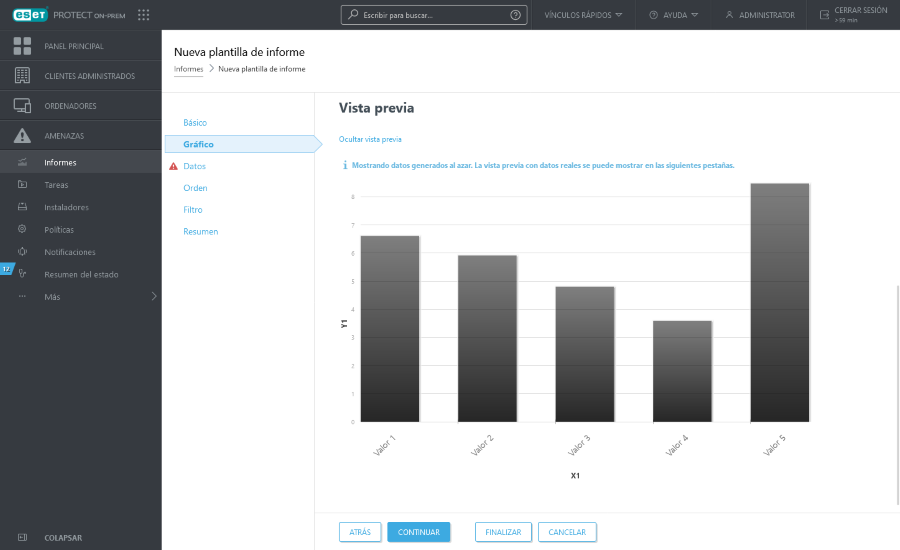The image size is (900, 550).
Task: Click Cerrar Sesión
Action: (x=853, y=15)
